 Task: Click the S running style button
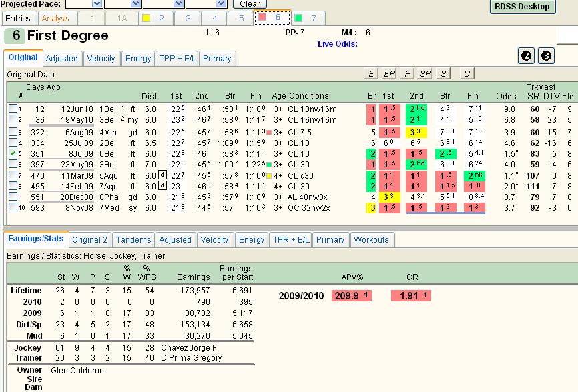(x=443, y=73)
